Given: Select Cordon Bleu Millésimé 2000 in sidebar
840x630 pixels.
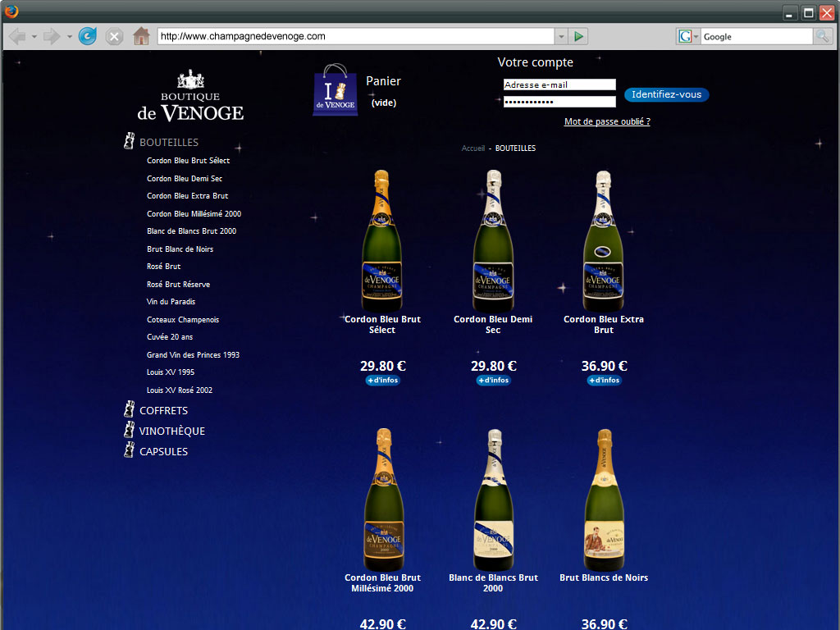Looking at the screenshot, I should pos(194,214).
